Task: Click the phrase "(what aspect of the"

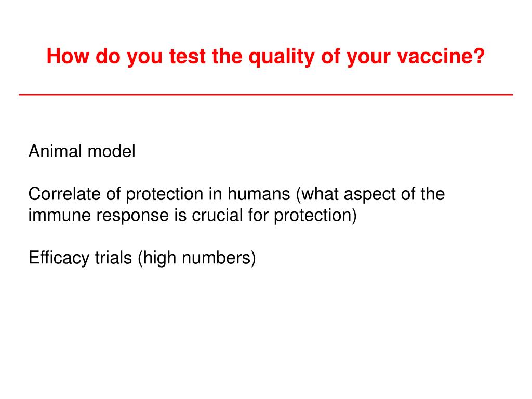Action: pos(370,194)
